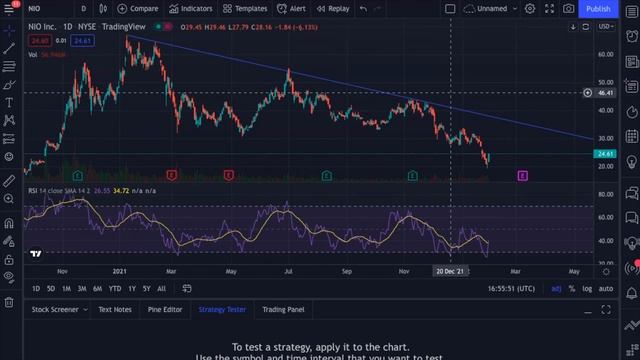Open the Fibonacci and Gann tools
The width and height of the screenshot is (640, 360).
[x=9, y=66]
